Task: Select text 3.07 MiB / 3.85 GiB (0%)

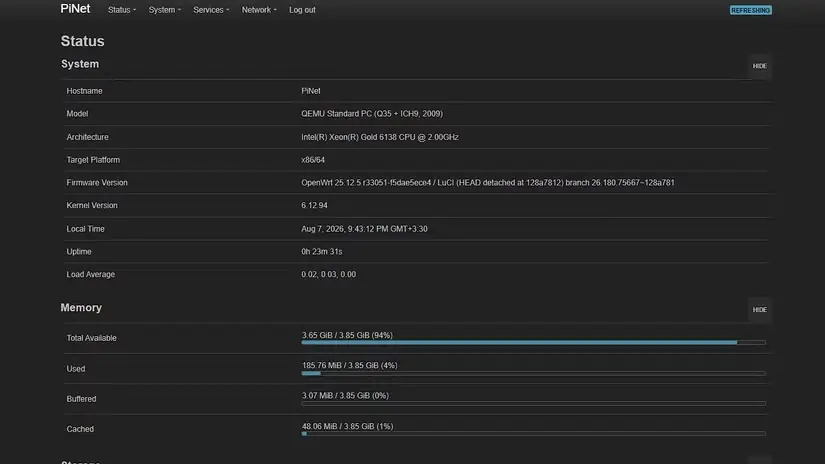Action: point(345,396)
